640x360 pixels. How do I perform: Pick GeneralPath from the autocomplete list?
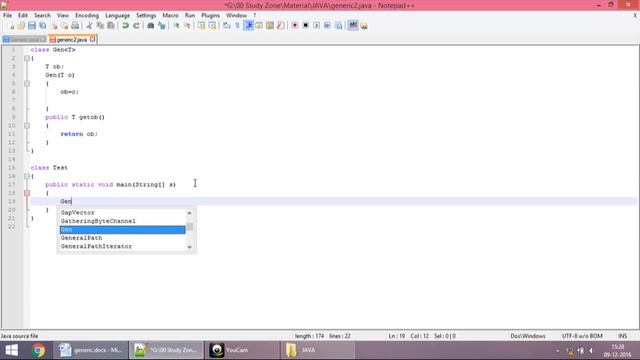tap(122, 238)
